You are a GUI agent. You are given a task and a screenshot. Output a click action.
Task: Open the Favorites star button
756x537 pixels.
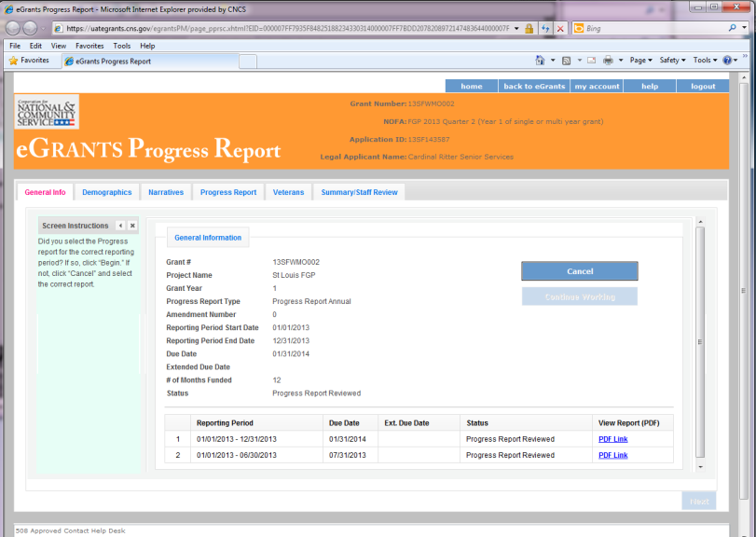[29, 61]
